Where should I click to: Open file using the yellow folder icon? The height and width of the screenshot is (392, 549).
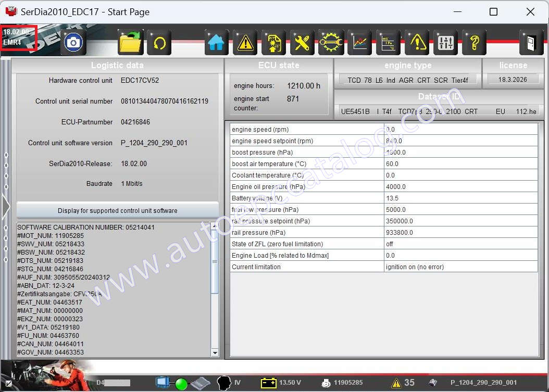tap(131, 43)
